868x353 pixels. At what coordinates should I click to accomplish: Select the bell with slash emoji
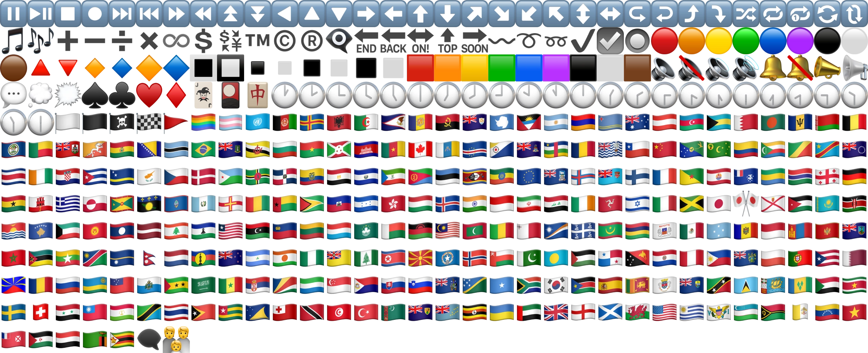[800, 68]
